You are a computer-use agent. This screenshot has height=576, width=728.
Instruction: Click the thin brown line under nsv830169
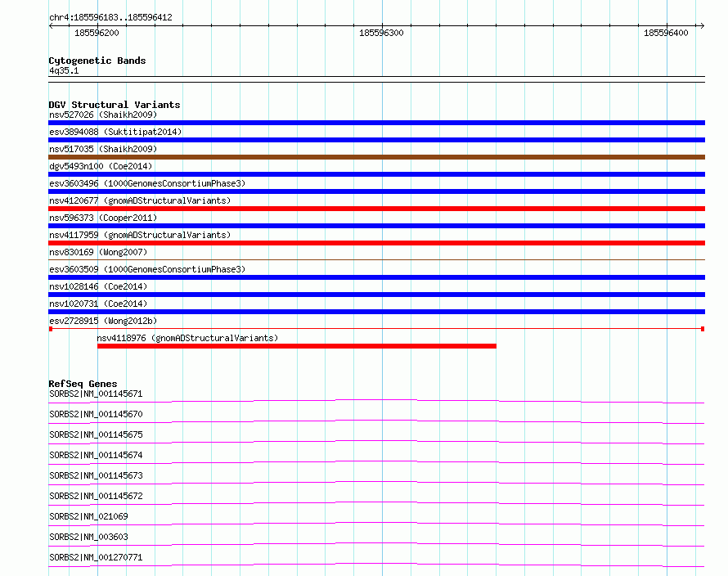(x=376, y=259)
